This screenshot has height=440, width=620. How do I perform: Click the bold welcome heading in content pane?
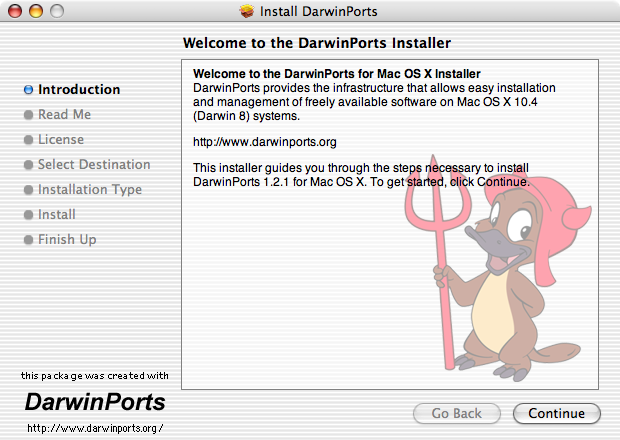(x=336, y=74)
